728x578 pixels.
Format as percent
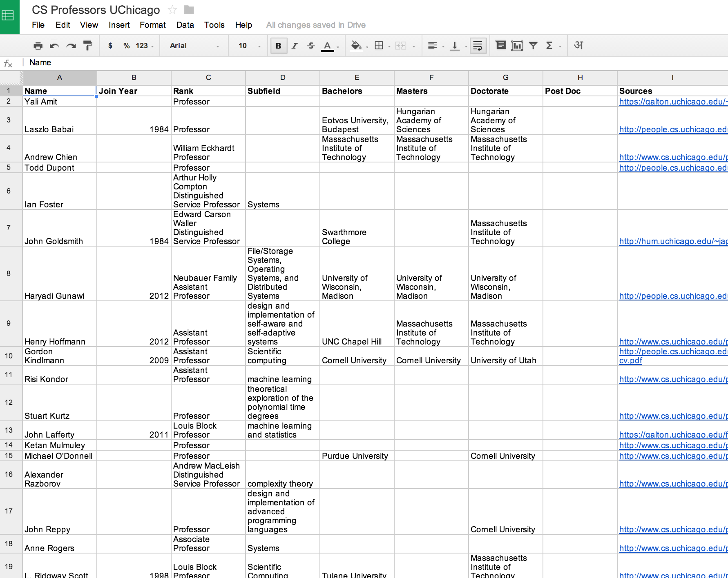click(x=127, y=46)
